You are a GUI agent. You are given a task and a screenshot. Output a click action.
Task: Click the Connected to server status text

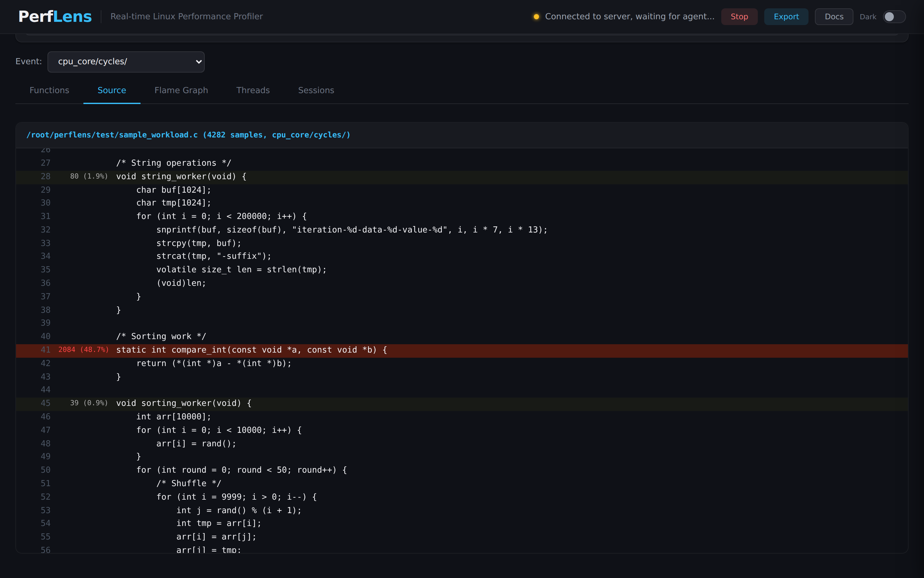(x=629, y=16)
